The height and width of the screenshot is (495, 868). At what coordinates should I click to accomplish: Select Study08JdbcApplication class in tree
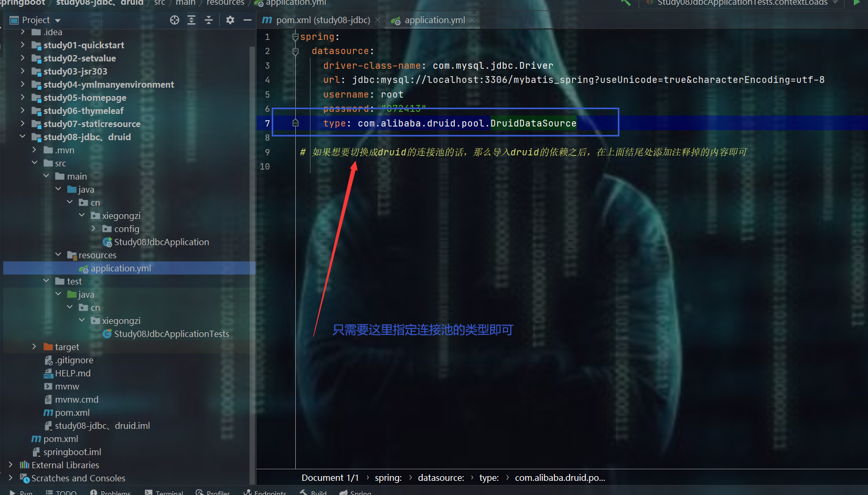pos(162,242)
